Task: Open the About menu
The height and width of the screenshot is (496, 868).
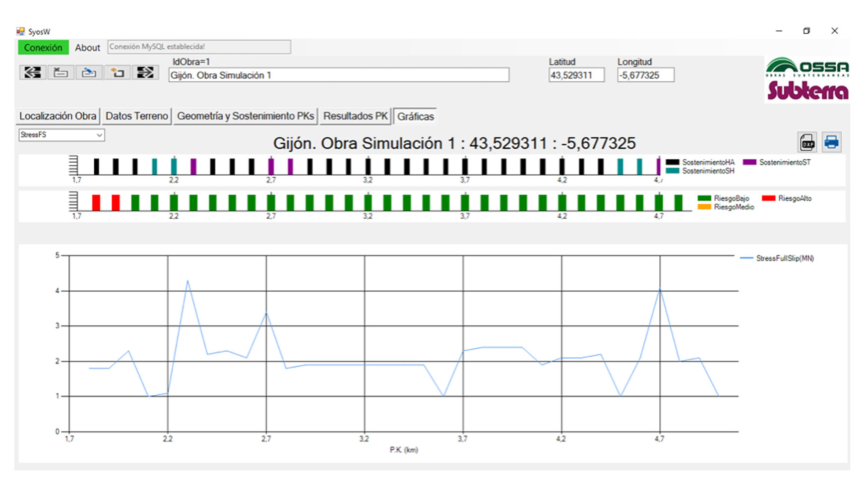Action: click(87, 48)
